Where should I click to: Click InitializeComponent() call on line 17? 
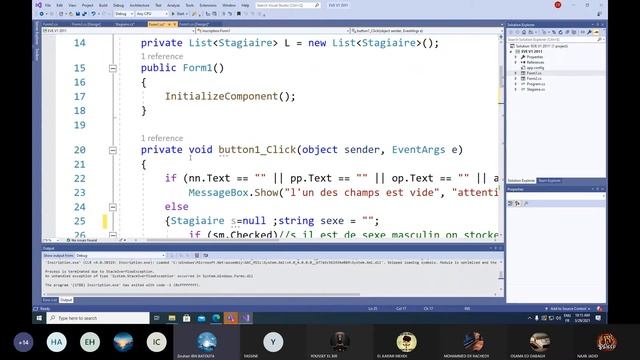(230, 96)
